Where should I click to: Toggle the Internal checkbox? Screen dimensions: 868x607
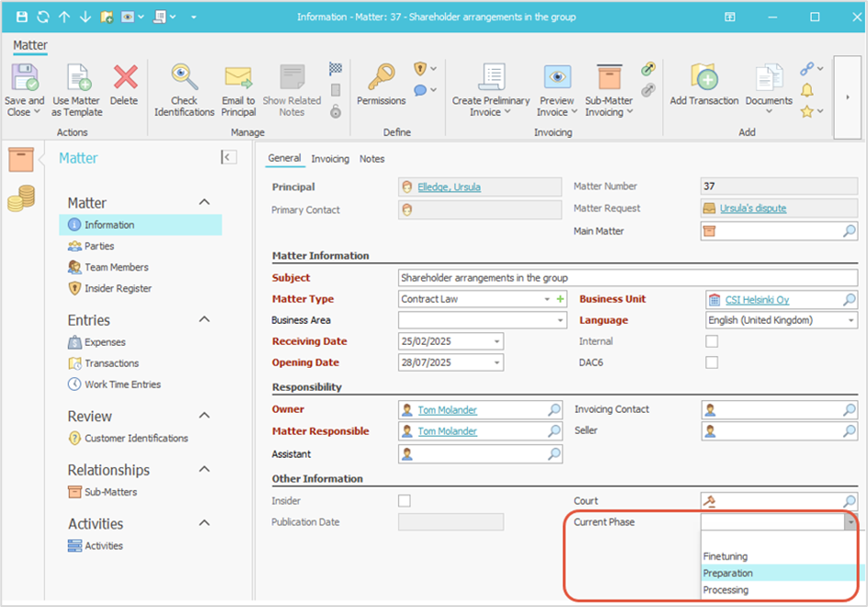click(x=711, y=341)
